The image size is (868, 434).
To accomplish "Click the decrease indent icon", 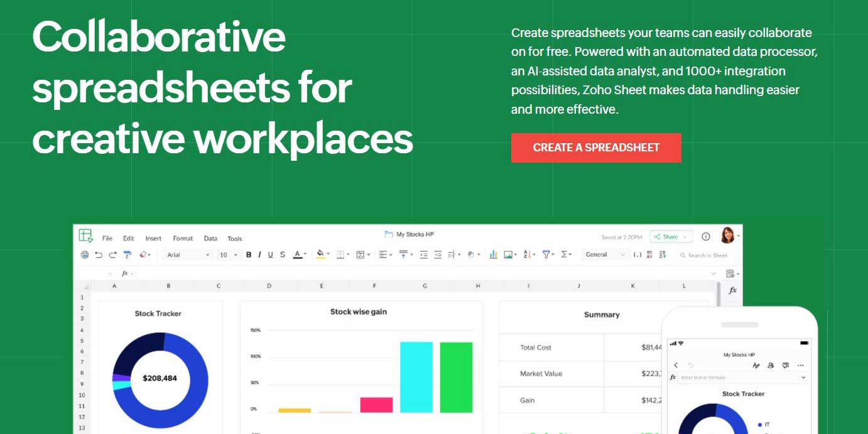I will click(x=424, y=255).
